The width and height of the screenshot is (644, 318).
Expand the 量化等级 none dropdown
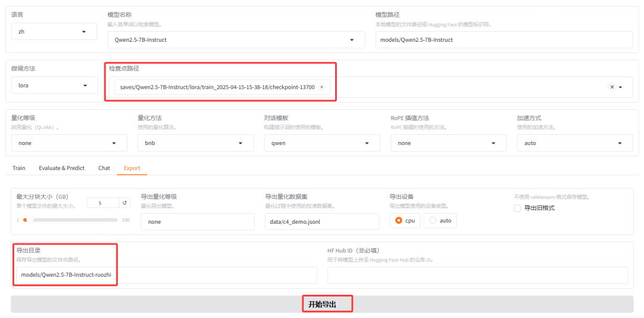point(69,143)
